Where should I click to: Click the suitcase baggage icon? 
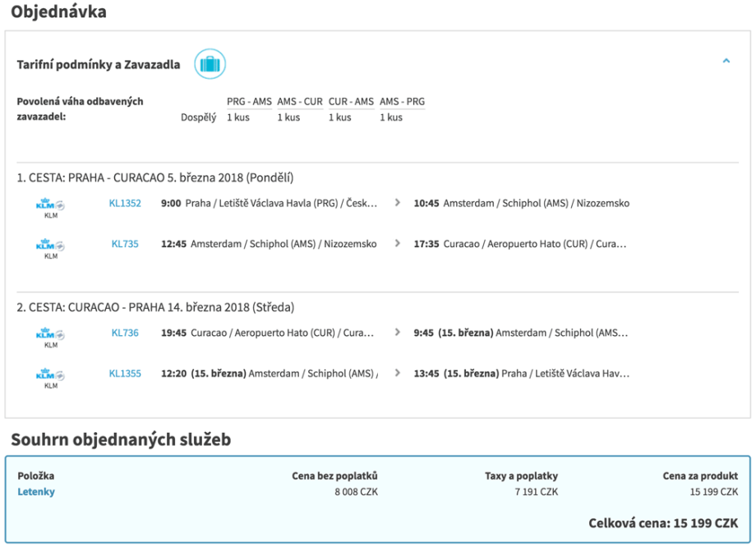pos(210,64)
